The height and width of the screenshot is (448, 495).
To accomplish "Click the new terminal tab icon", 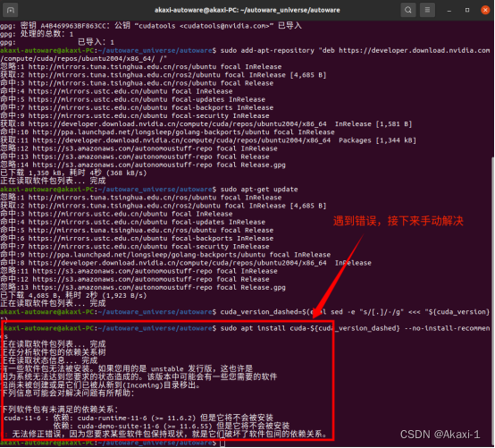I will click(11, 10).
